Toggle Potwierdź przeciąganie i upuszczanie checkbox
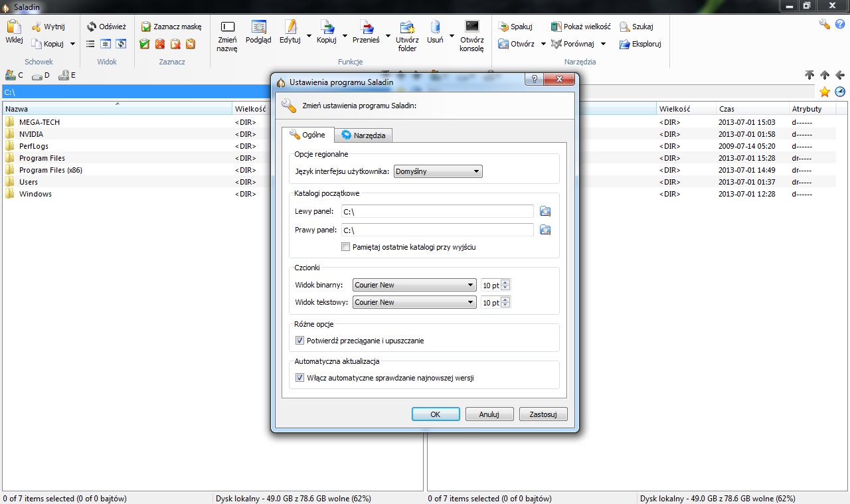Viewport: 850px width, 504px height. [x=299, y=341]
